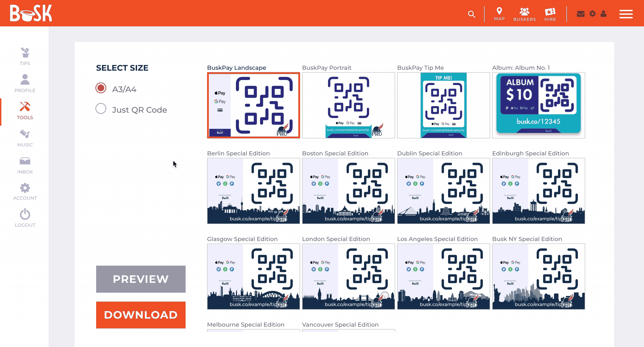644x347 pixels.
Task: Click the search magnifier icon
Action: coord(471,14)
